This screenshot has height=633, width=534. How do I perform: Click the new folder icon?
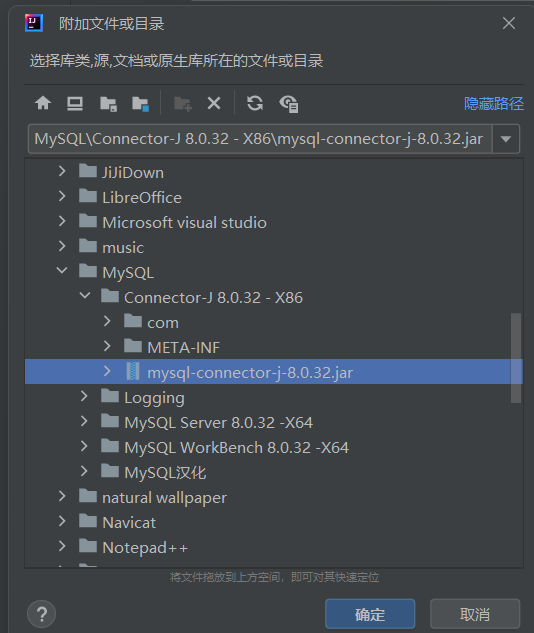point(183,104)
